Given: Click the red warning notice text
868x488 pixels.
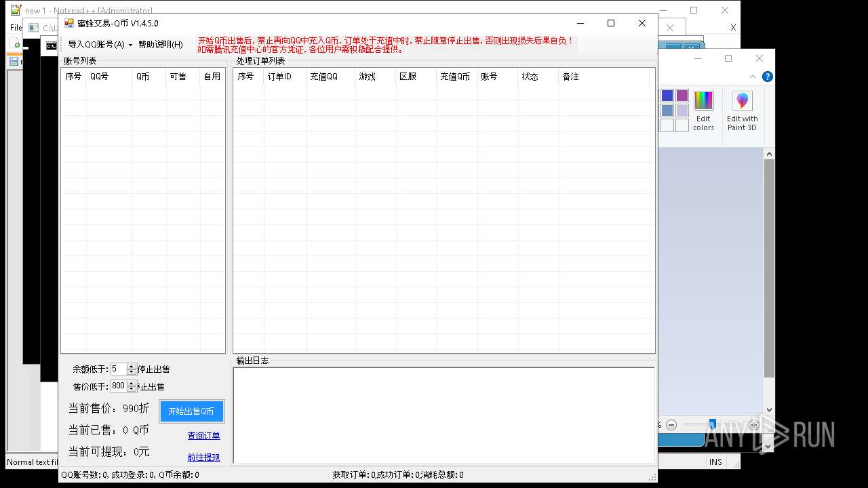Looking at the screenshot, I should 386,45.
